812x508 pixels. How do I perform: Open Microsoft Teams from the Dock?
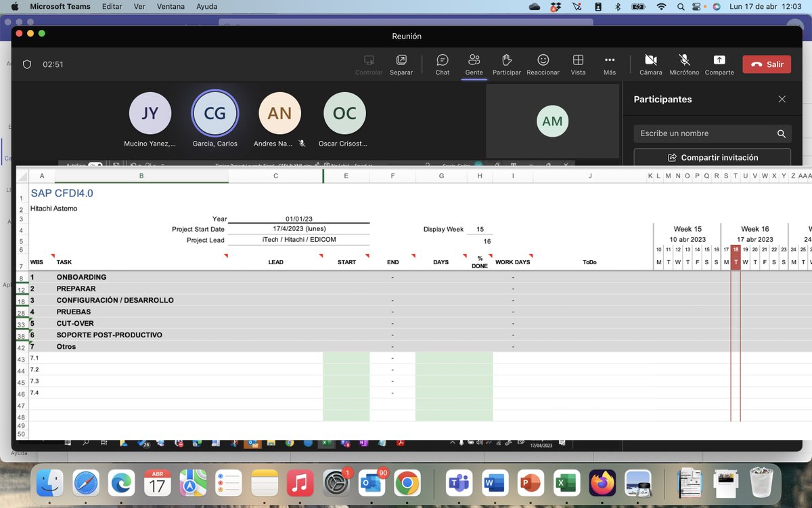pyautogui.click(x=459, y=484)
